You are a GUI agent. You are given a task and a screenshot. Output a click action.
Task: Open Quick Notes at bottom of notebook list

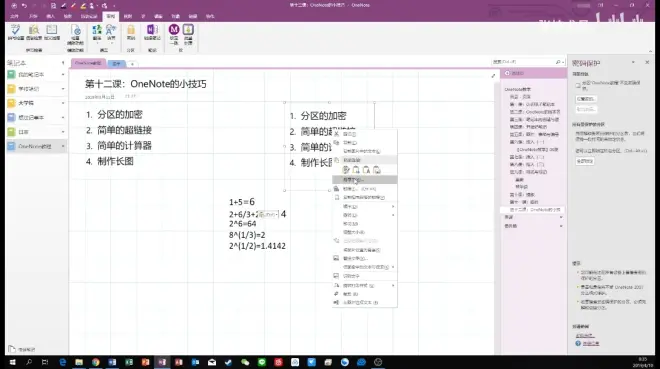22,349
